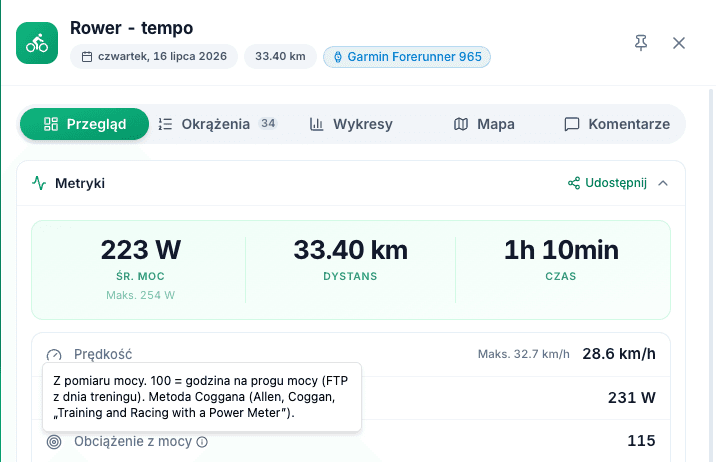Open the Wykresy tab

[x=351, y=124]
